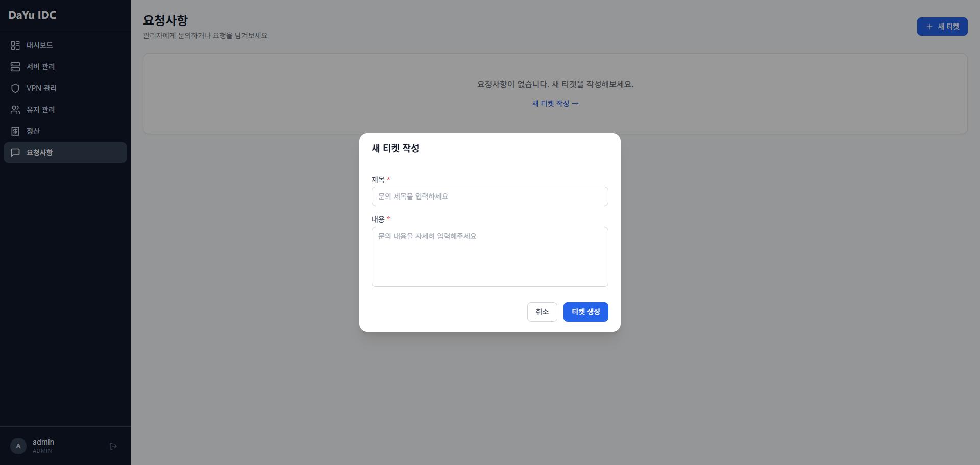Click the 내용 content textarea
This screenshot has height=465, width=980.
[489, 257]
